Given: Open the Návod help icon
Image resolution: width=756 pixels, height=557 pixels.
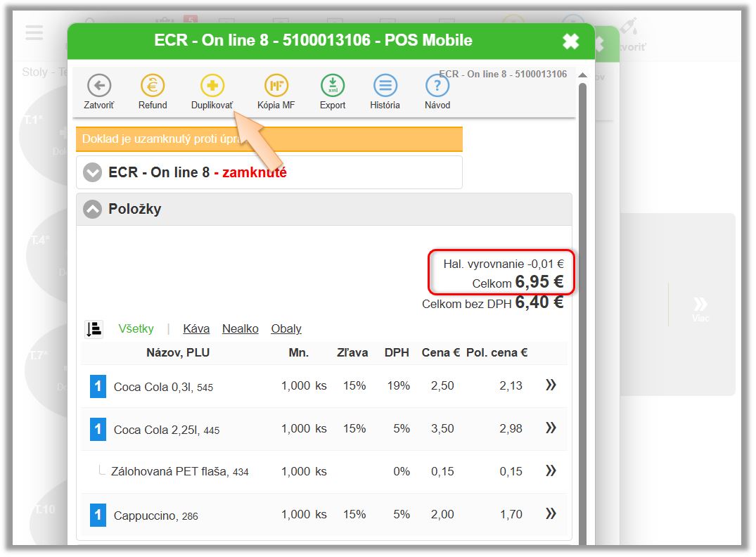Looking at the screenshot, I should tap(437, 87).
